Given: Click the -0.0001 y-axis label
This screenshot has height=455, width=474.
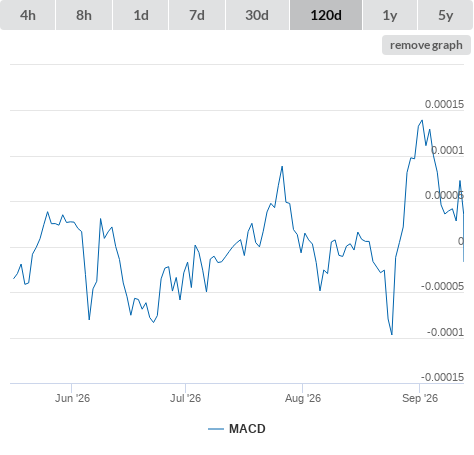Looking at the screenshot, I should point(445,332).
